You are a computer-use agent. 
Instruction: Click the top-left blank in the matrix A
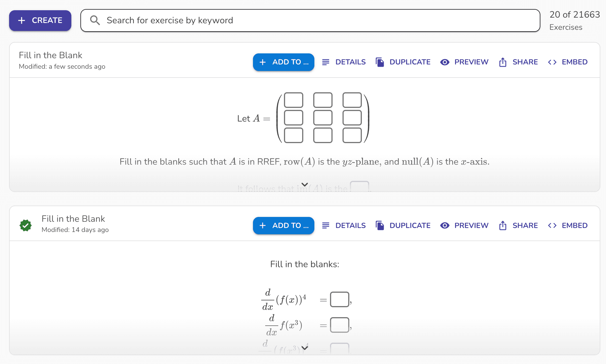click(x=293, y=100)
